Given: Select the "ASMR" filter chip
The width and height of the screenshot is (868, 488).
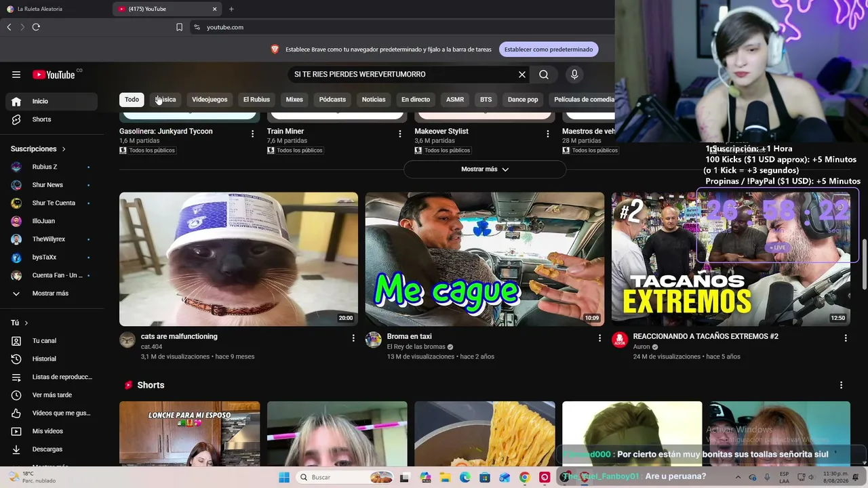Looking at the screenshot, I should [455, 100].
